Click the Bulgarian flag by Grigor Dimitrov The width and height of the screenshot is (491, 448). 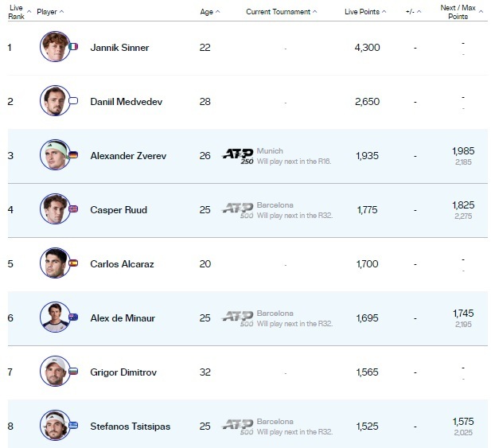click(x=73, y=372)
